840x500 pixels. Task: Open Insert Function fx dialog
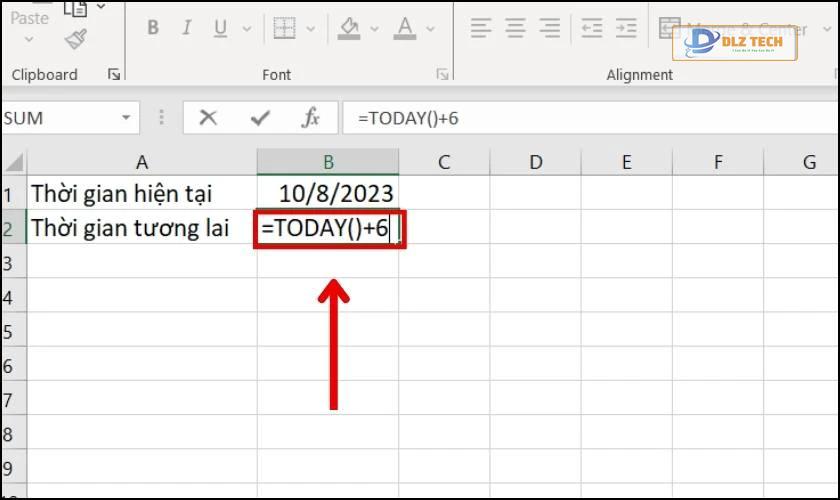(310, 117)
